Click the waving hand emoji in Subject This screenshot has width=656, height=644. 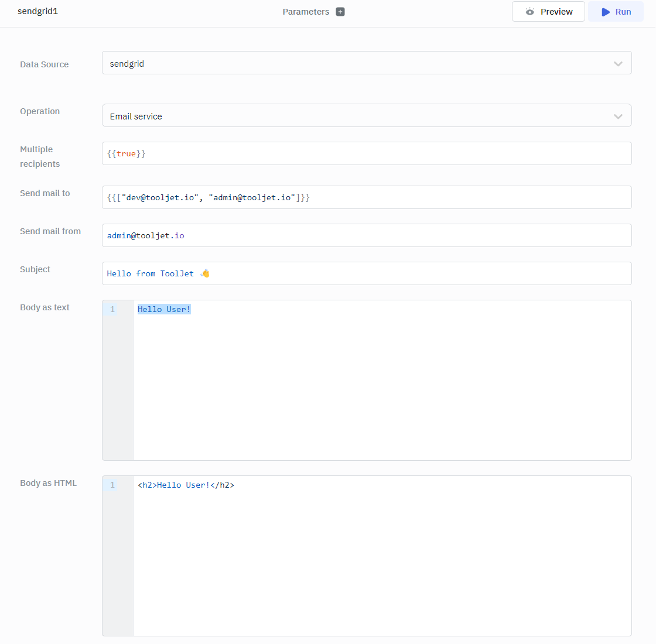(205, 273)
